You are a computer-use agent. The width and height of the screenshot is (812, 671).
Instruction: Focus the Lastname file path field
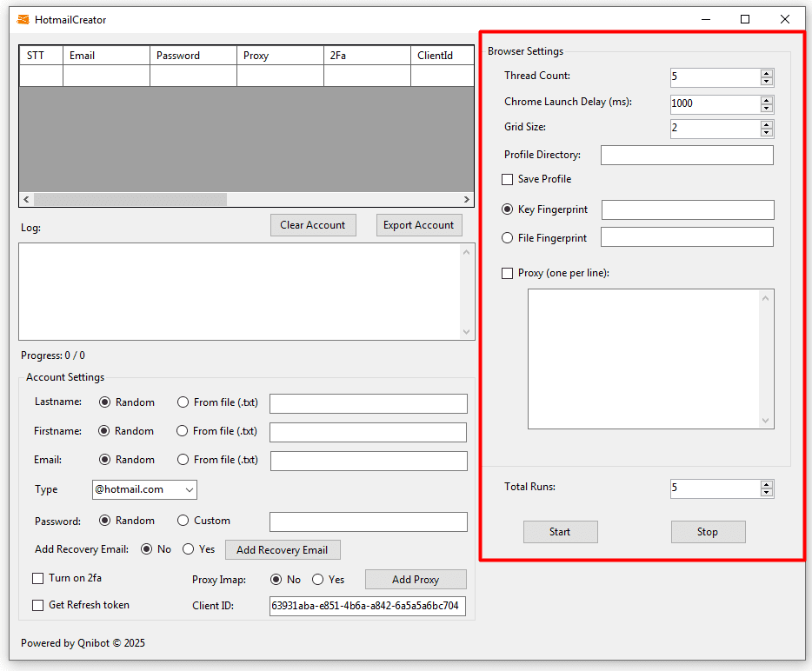pyautogui.click(x=369, y=403)
